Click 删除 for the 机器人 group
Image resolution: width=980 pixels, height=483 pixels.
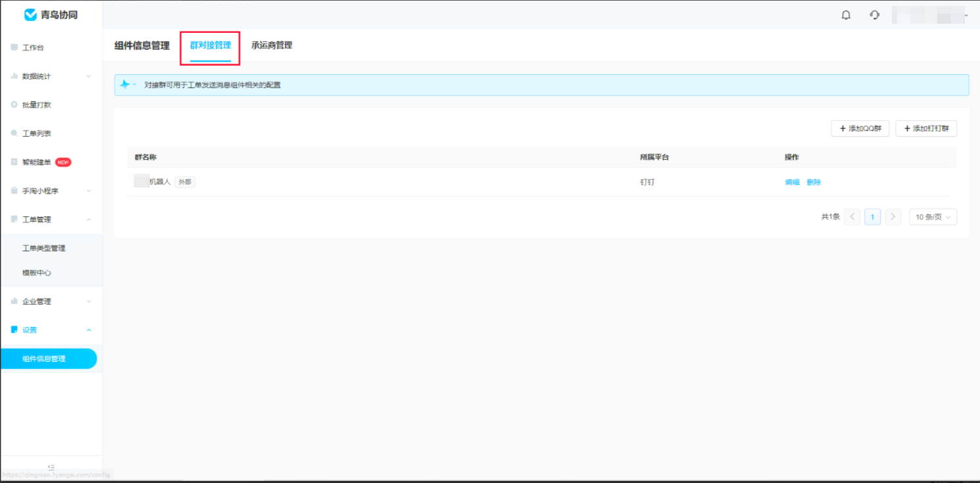[x=814, y=182]
